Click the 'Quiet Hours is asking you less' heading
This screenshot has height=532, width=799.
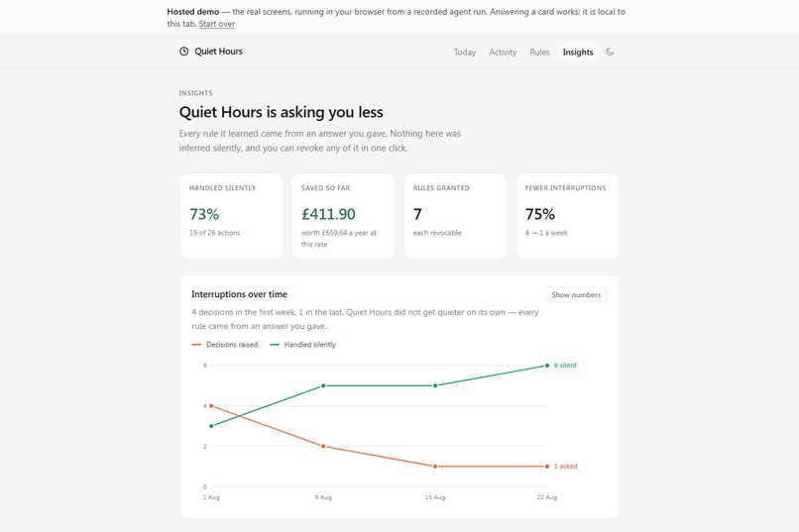click(281, 112)
